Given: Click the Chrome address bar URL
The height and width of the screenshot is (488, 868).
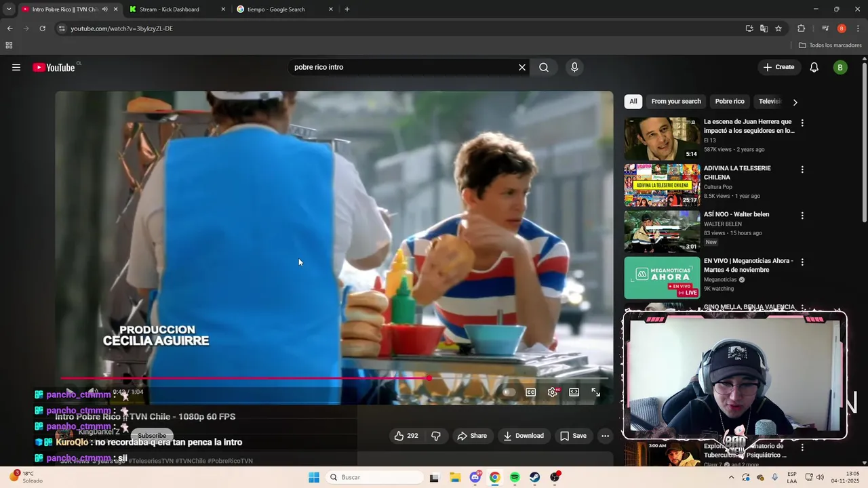Looking at the screenshot, I should point(122,28).
